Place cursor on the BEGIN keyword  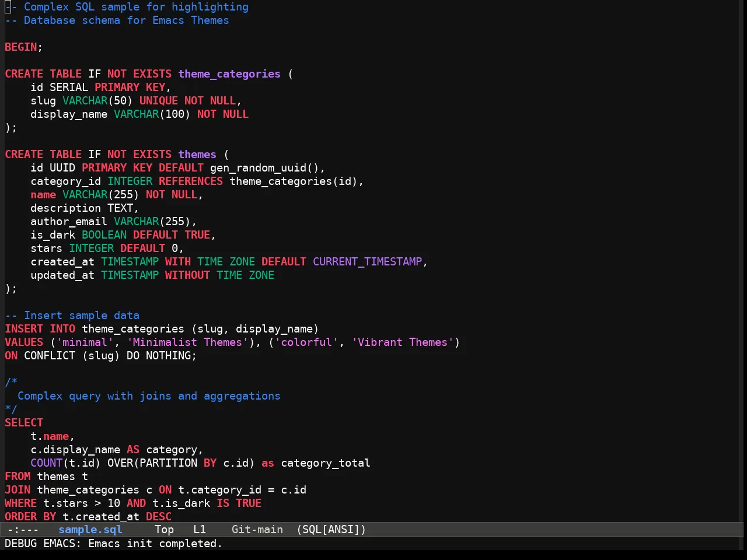click(21, 47)
